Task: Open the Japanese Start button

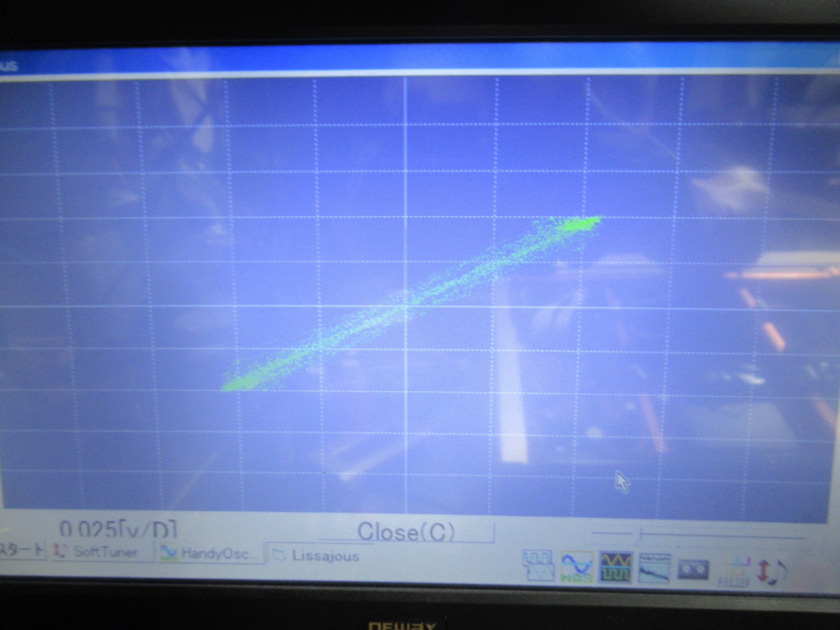Action: [23, 550]
